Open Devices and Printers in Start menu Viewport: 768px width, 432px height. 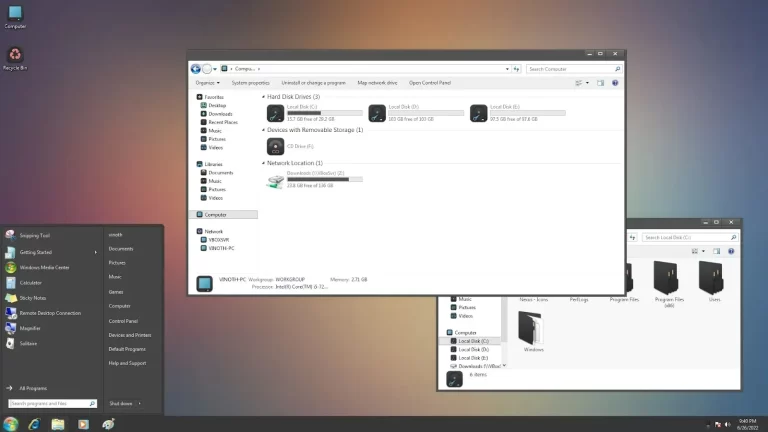pos(130,335)
